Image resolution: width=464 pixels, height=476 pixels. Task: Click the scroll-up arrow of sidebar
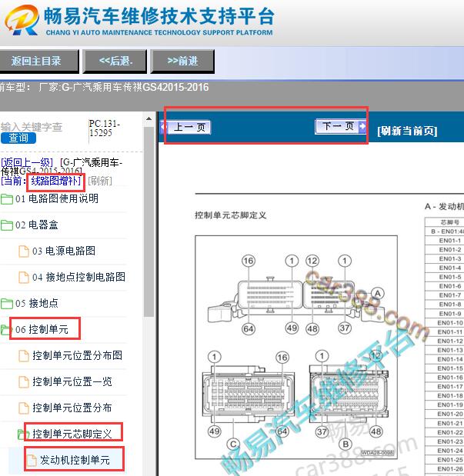click(x=149, y=118)
